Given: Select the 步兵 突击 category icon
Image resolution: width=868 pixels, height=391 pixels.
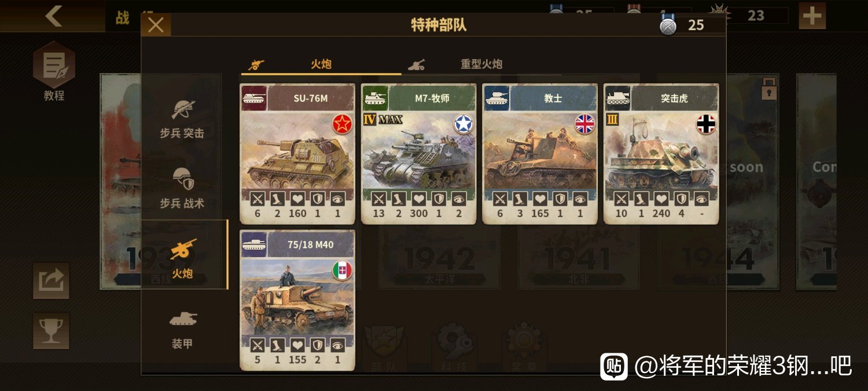Looking at the screenshot, I should pyautogui.click(x=183, y=109).
